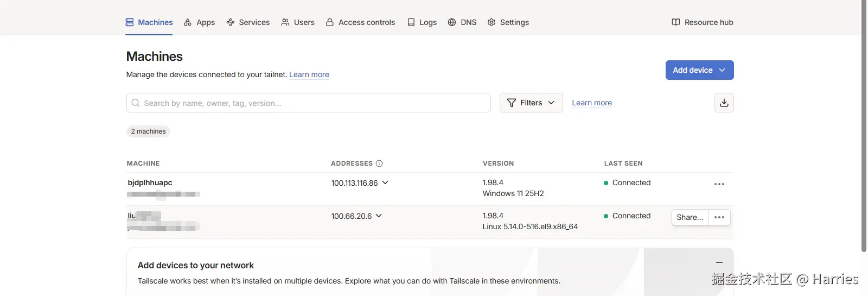Image resolution: width=868 pixels, height=296 pixels.
Task: Go to the Users tab
Action: coord(298,22)
